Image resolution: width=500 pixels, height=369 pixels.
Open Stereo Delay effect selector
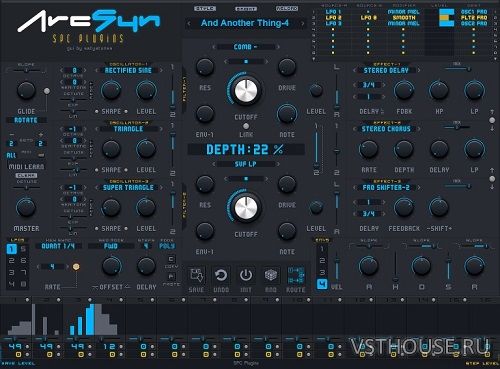click(386, 70)
